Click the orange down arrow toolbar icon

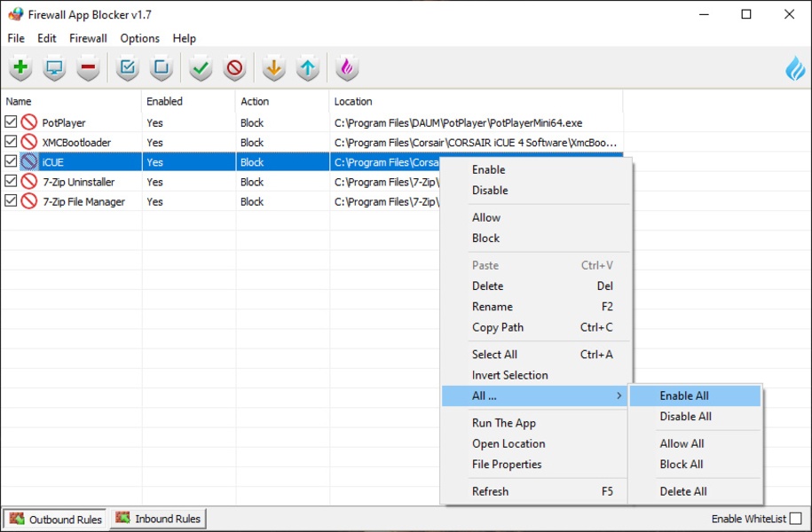274,67
